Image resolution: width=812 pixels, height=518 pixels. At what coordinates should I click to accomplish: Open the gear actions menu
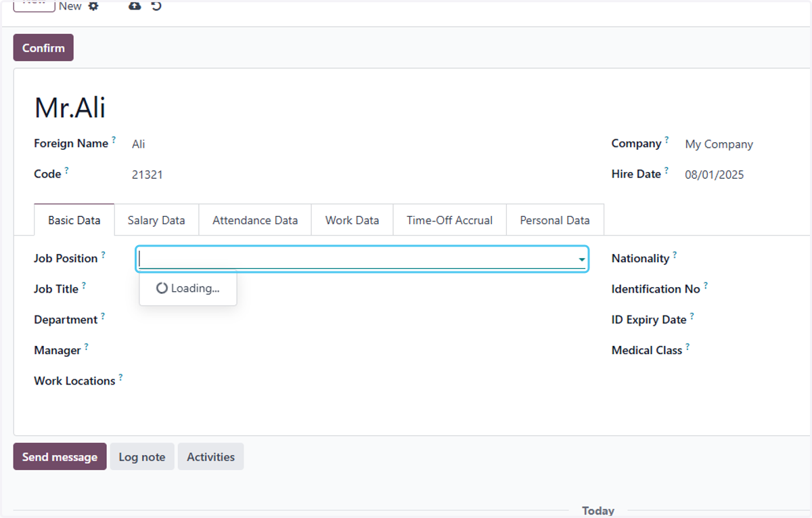[93, 6]
